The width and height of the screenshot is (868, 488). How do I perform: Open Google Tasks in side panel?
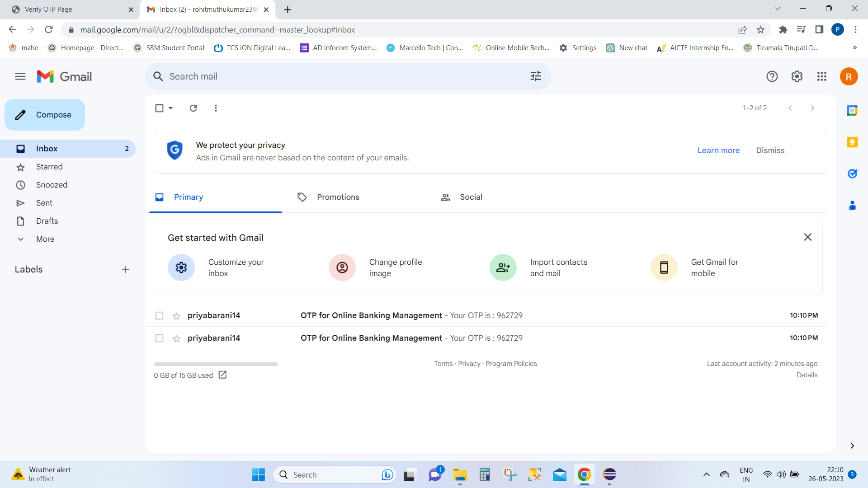pyautogui.click(x=853, y=174)
